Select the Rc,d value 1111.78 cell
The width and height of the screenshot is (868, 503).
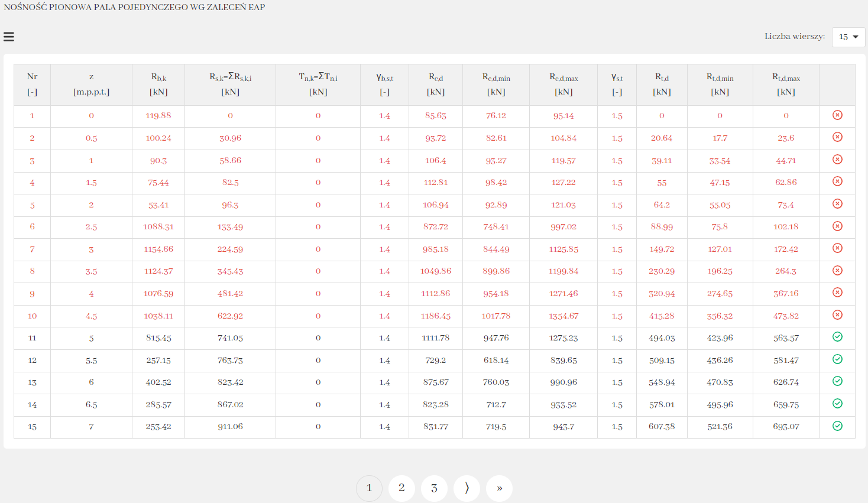point(435,338)
